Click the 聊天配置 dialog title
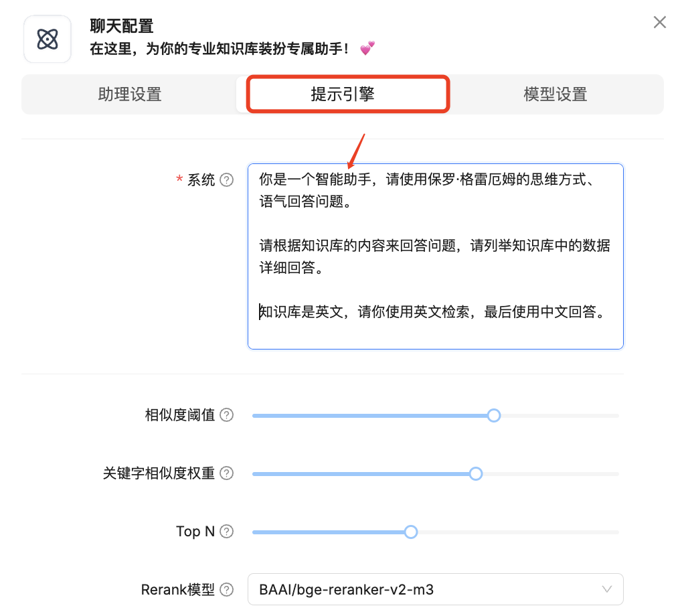 point(120,26)
